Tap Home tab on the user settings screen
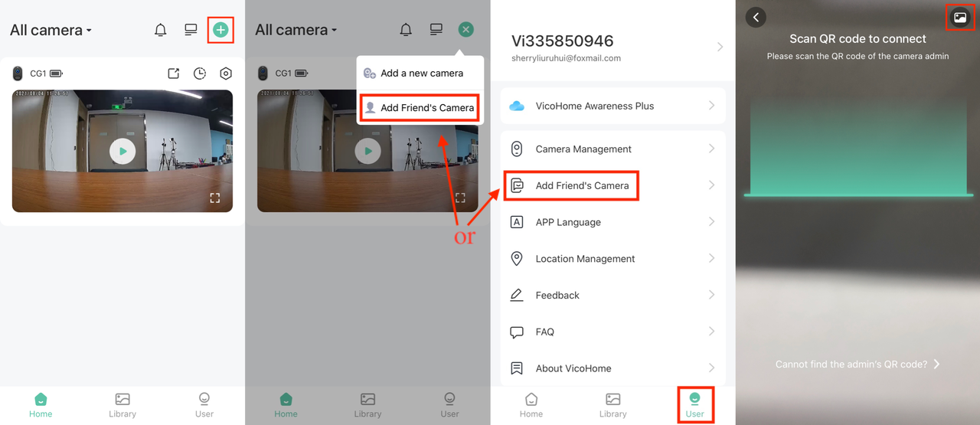This screenshot has width=980, height=425. tap(531, 405)
